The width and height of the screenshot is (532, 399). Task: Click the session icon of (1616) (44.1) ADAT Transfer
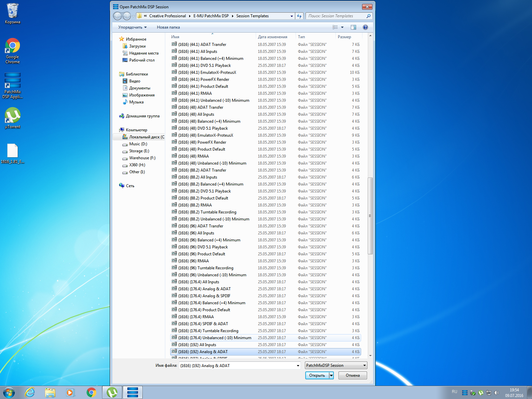pyautogui.click(x=174, y=44)
